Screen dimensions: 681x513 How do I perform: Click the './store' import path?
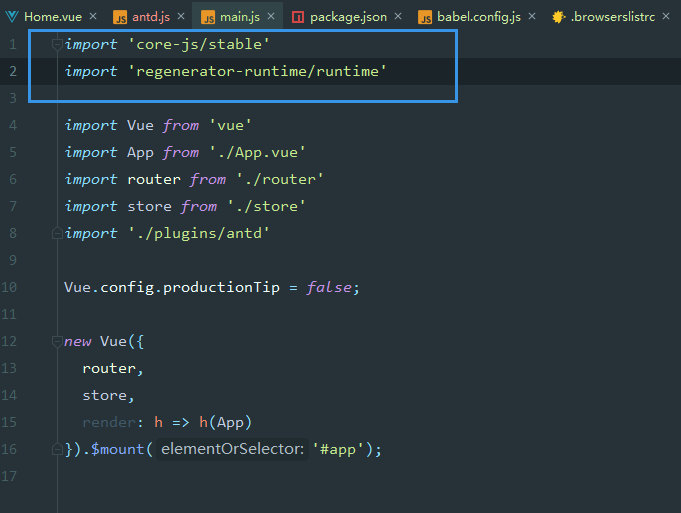tap(267, 206)
